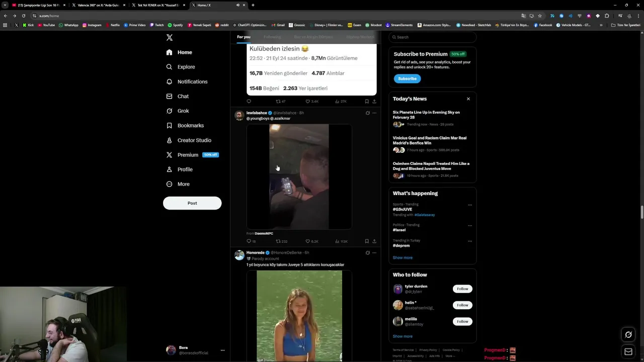This screenshot has width=644, height=362.
Task: Open the YouTube bookmark
Action: (46, 25)
